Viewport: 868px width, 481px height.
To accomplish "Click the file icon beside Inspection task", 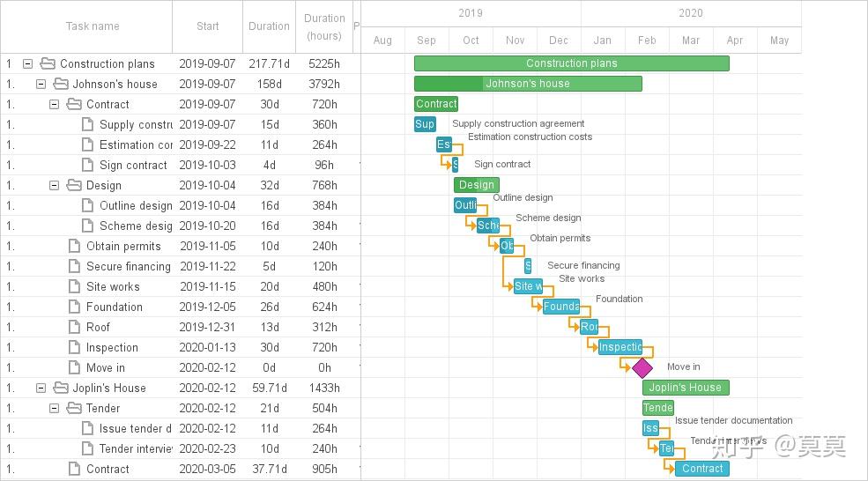I will point(74,347).
